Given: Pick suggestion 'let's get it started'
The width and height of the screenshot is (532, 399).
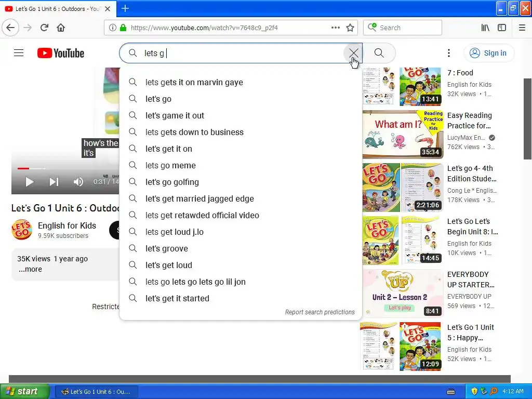Looking at the screenshot, I should click(x=241, y=298).
